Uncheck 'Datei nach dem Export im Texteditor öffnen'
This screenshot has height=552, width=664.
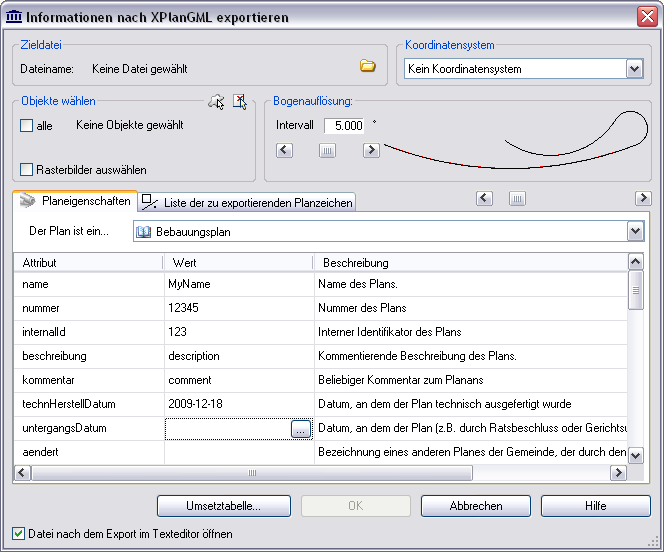(x=18, y=534)
